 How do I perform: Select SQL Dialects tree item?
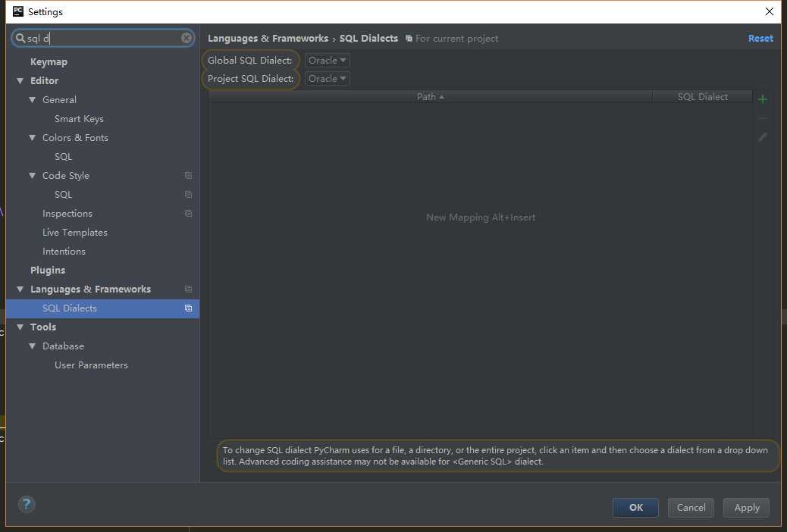(x=102, y=308)
